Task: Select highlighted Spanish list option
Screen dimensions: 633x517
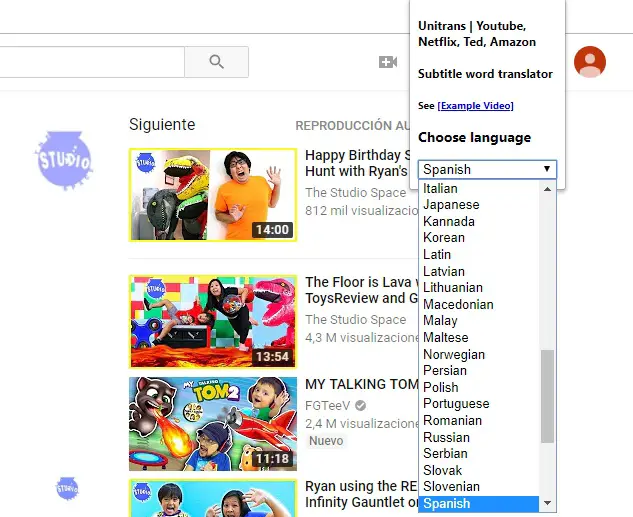Action: pos(479,504)
